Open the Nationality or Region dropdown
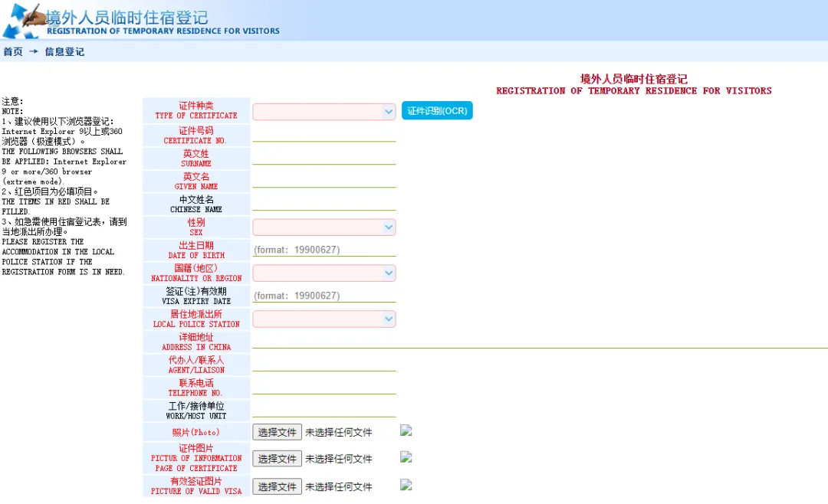Screen dimensions: 828x504 tap(324, 273)
